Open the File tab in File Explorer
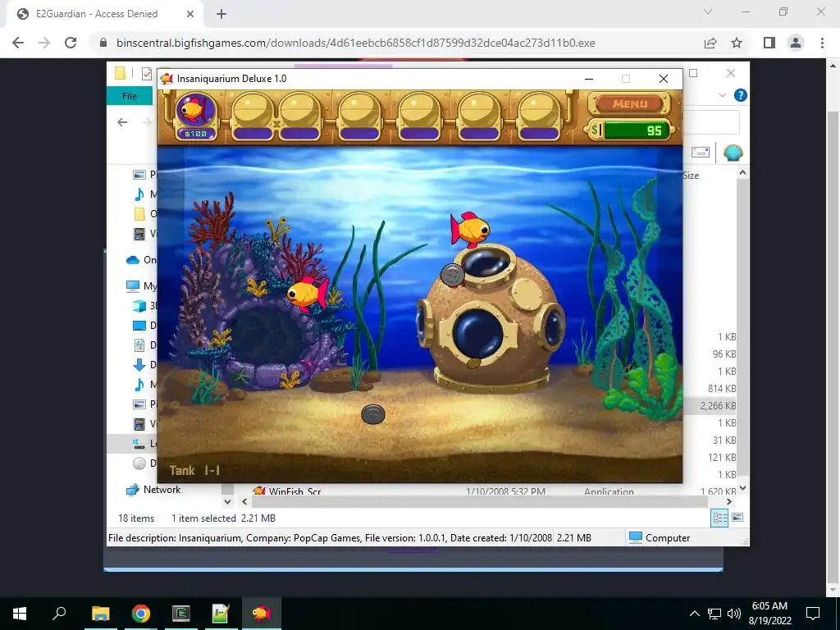 click(130, 96)
